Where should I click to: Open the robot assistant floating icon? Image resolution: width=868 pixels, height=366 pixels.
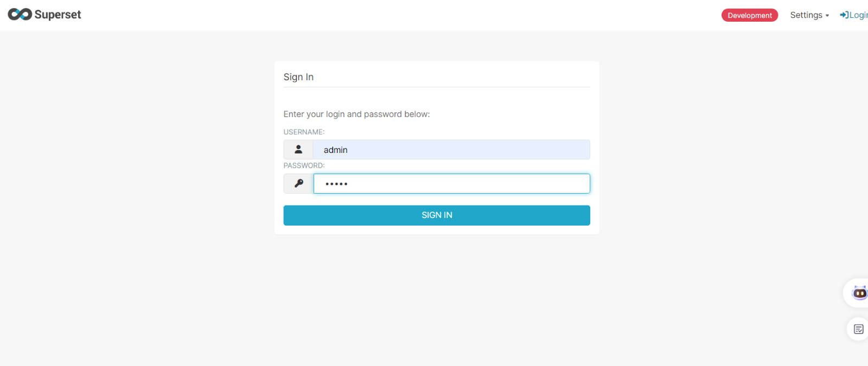point(859,293)
